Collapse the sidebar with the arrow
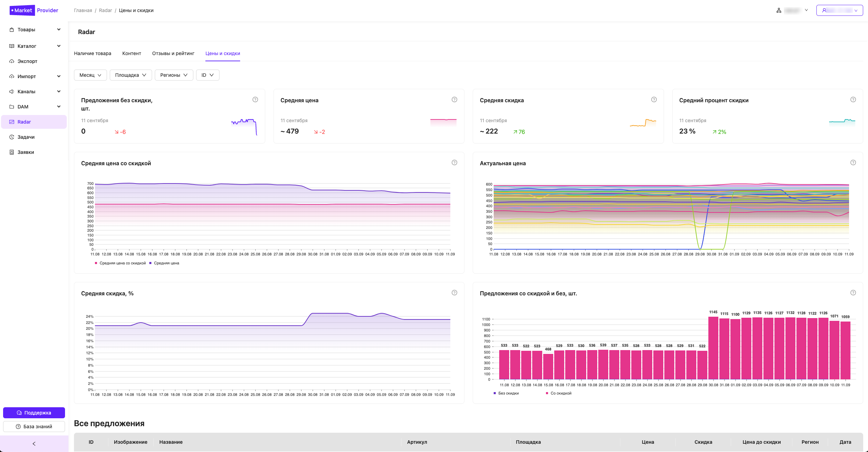The height and width of the screenshot is (452, 868). (34, 444)
